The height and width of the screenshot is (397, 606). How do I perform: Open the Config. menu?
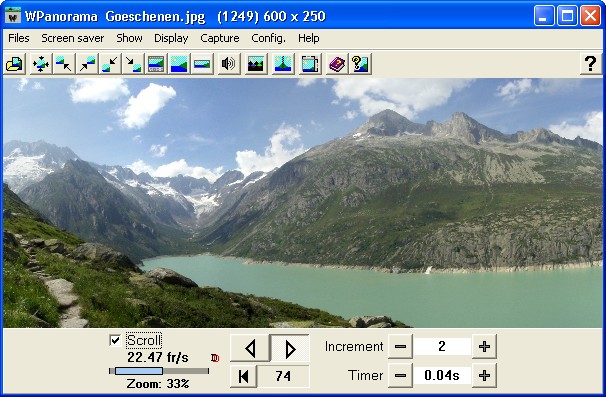pyautogui.click(x=269, y=38)
